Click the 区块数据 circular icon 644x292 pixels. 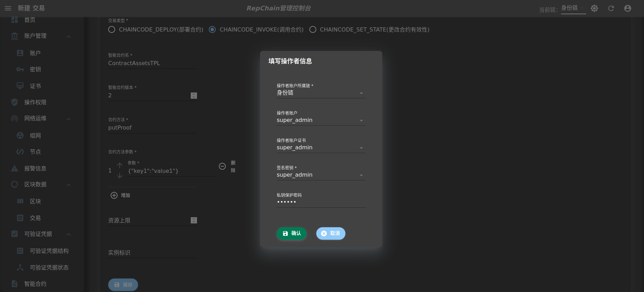[15, 184]
